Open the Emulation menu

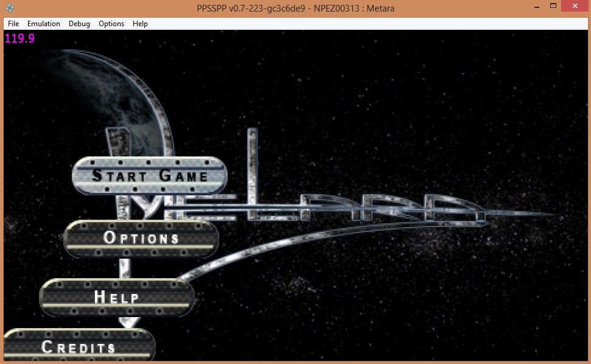[x=44, y=24]
